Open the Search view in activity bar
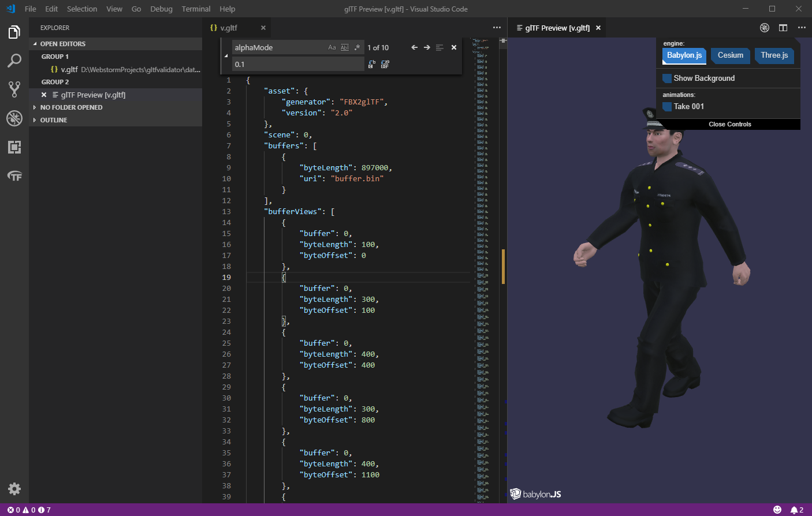 14,61
